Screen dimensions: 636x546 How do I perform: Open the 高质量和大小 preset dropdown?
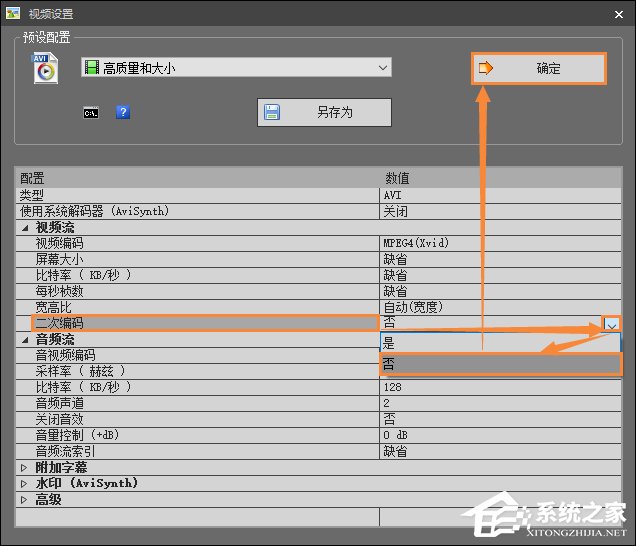(236, 67)
